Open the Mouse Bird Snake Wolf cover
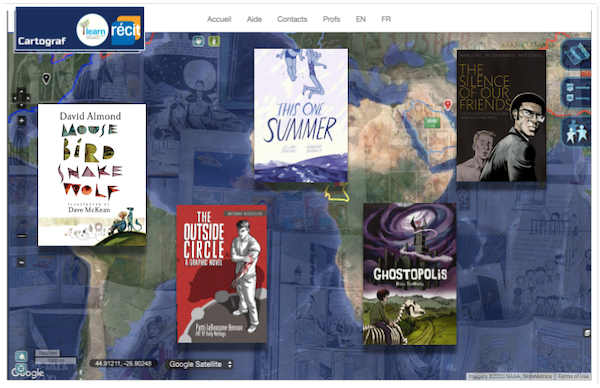This screenshot has height=388, width=600. [x=92, y=174]
